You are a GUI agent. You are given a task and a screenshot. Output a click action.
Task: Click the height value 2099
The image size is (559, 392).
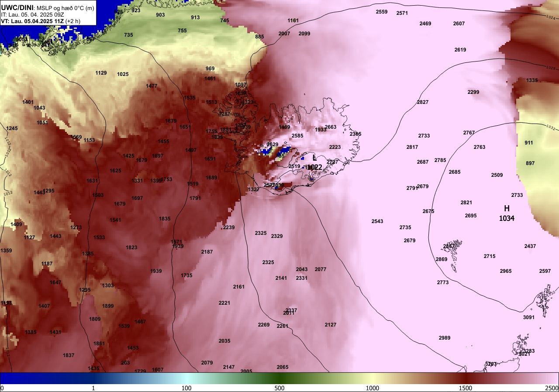(x=304, y=34)
